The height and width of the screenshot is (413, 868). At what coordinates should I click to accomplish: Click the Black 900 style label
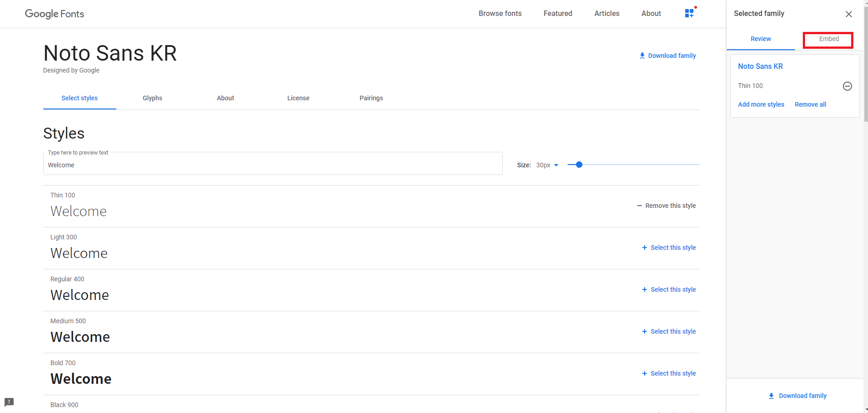(64, 405)
